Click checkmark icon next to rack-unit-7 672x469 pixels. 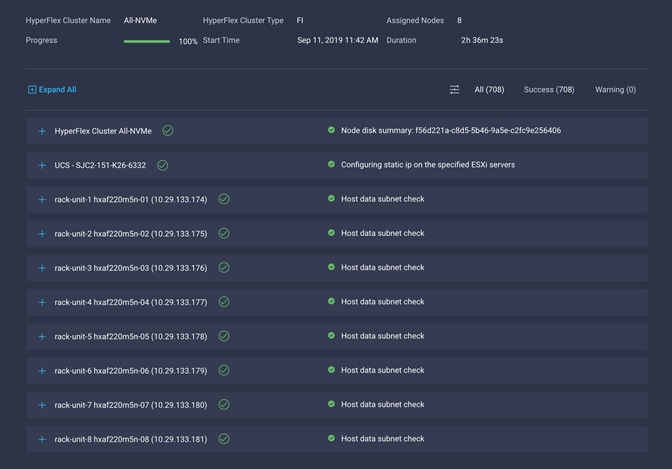click(224, 405)
